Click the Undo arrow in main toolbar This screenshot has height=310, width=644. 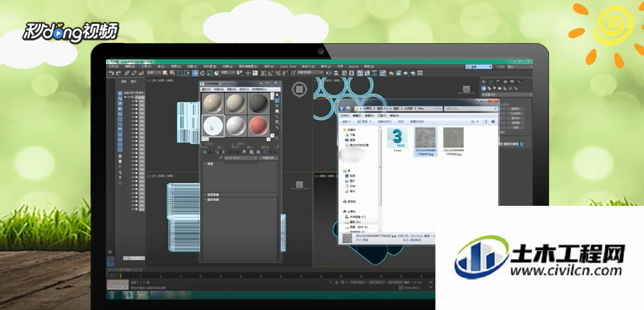pyautogui.click(x=112, y=73)
